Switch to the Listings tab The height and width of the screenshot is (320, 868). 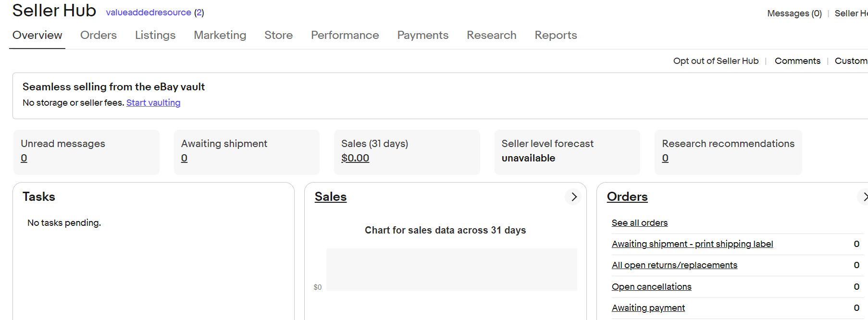tap(155, 35)
